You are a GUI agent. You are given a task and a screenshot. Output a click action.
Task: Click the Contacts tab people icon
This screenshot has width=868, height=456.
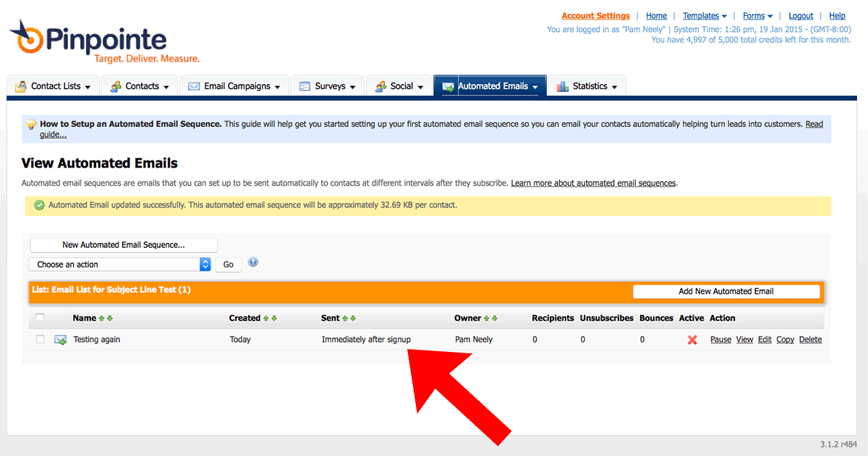tap(115, 86)
